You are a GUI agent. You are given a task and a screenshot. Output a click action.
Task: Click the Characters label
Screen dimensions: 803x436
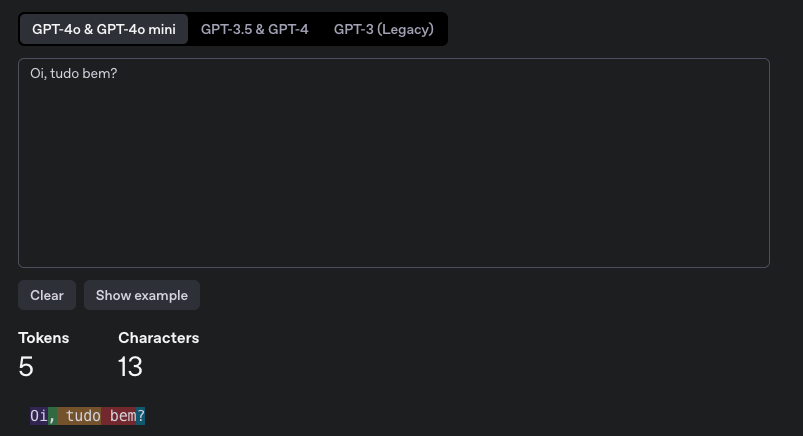pos(159,338)
